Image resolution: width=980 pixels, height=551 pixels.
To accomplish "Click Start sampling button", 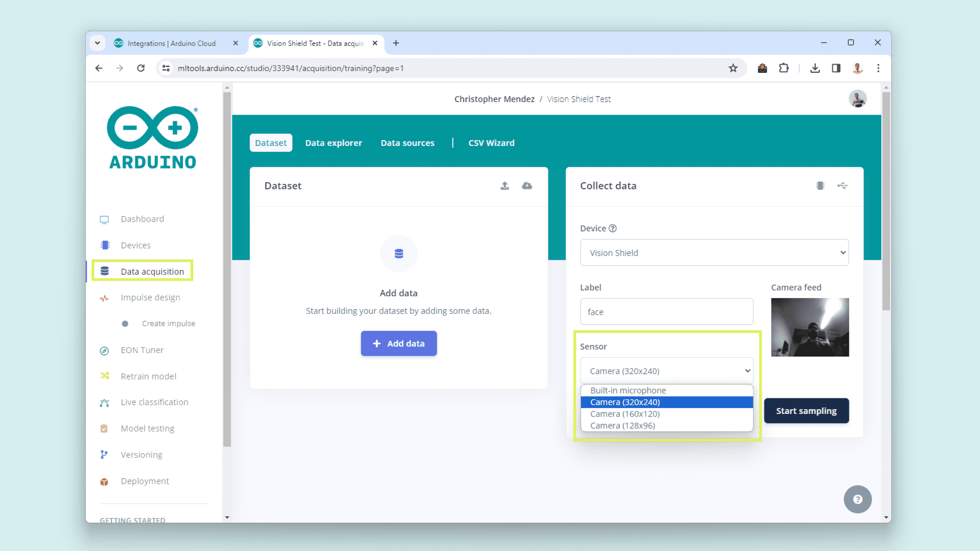I will click(x=806, y=411).
